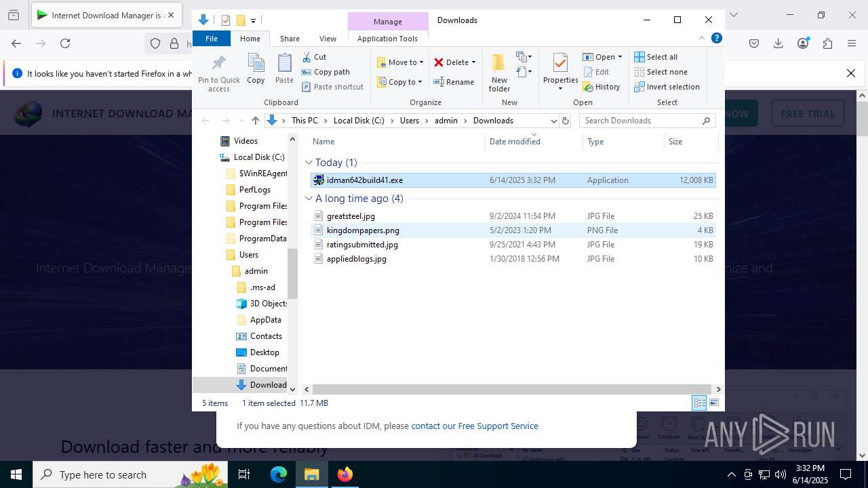
Task: Click Paste shortcut command
Action: coord(332,87)
